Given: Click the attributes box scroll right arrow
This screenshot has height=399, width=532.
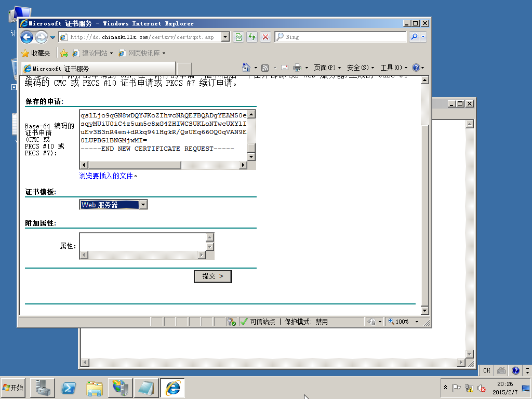Looking at the screenshot, I should (202, 255).
